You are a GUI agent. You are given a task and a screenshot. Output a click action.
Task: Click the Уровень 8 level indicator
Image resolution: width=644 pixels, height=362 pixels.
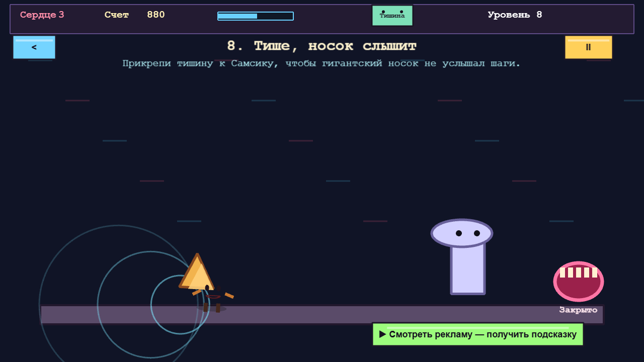pyautogui.click(x=515, y=15)
